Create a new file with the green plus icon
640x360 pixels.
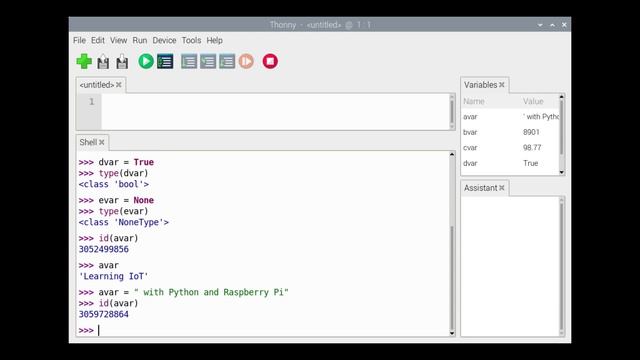pyautogui.click(x=84, y=62)
